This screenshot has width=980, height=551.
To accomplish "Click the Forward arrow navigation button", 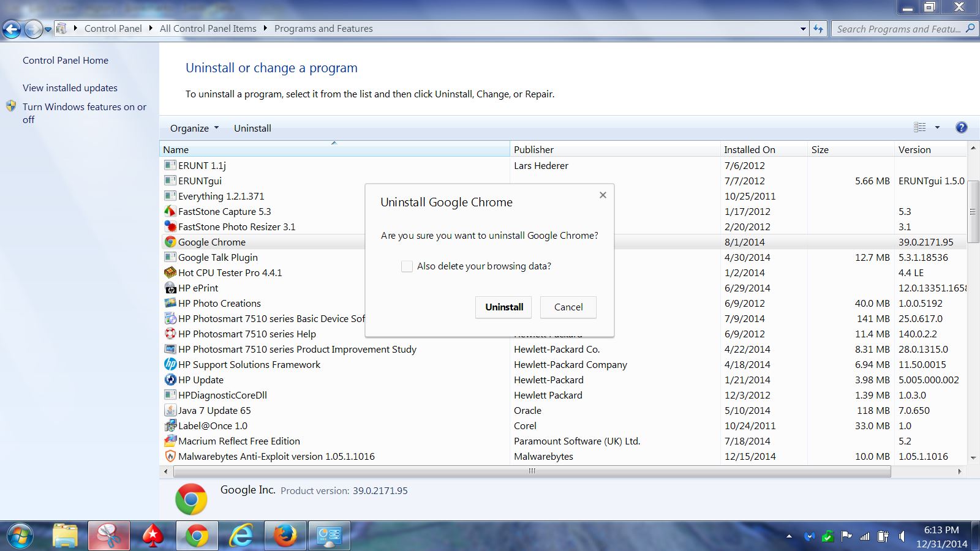I will click(x=33, y=29).
